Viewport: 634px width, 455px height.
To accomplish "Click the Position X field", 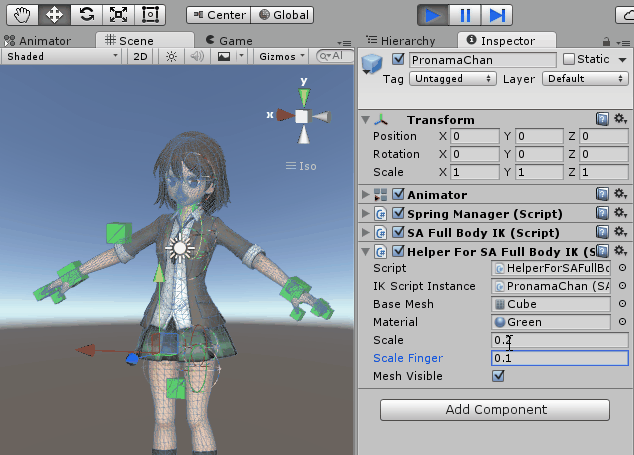I will point(475,136).
